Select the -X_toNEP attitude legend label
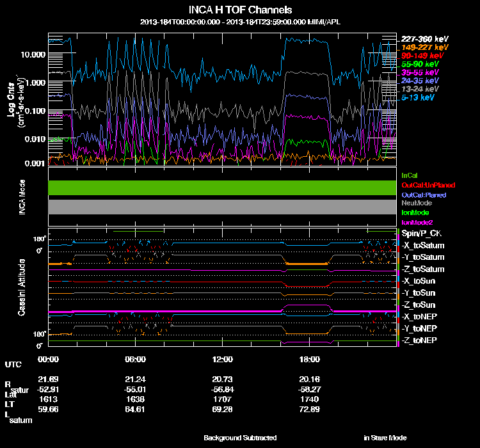480x448 pixels. [x=420, y=316]
